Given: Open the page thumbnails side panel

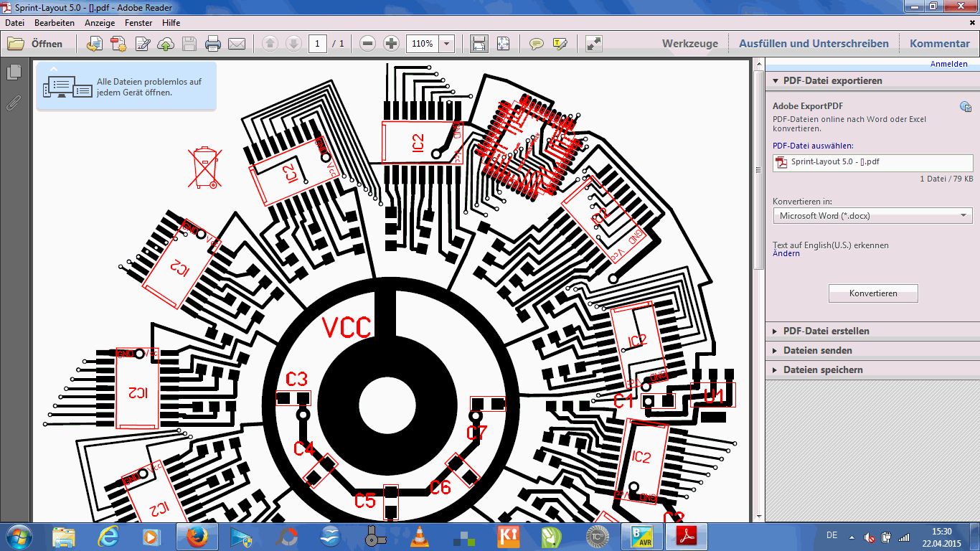Looking at the screenshot, I should pos(14,72).
